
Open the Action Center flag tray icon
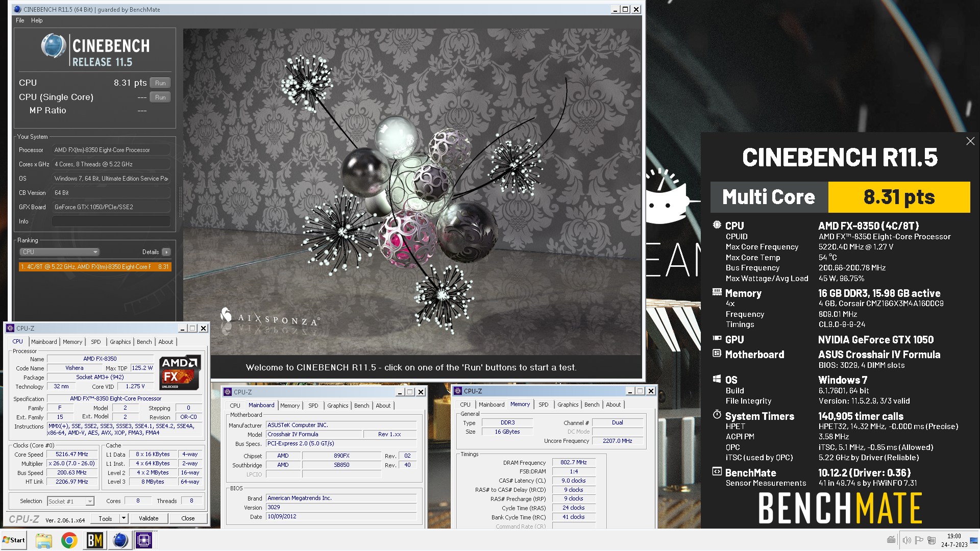[x=919, y=540]
